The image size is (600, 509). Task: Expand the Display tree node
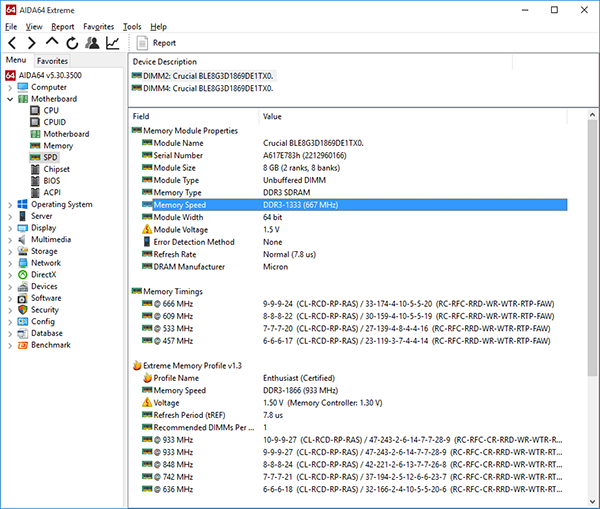[10, 228]
